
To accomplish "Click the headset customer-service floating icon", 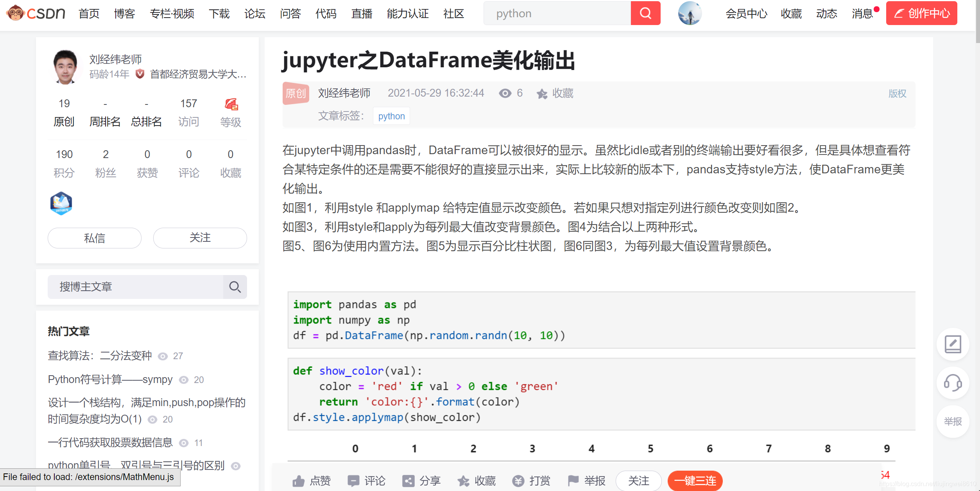I will coord(953,383).
